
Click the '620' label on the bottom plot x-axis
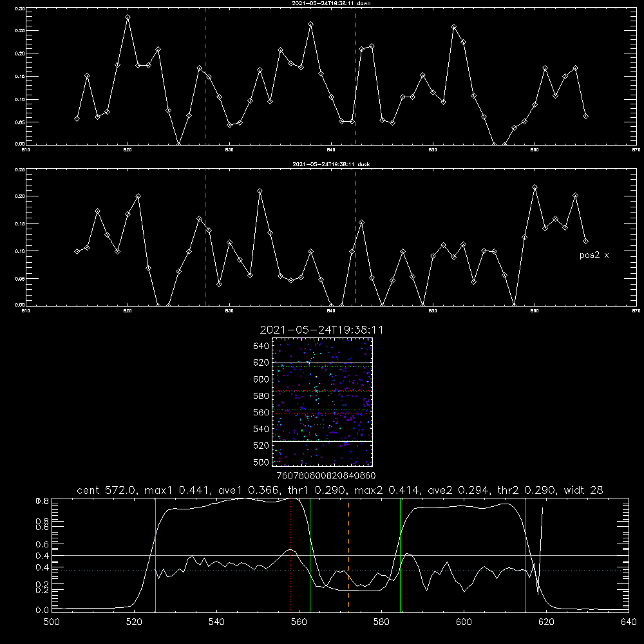pyautogui.click(x=546, y=622)
